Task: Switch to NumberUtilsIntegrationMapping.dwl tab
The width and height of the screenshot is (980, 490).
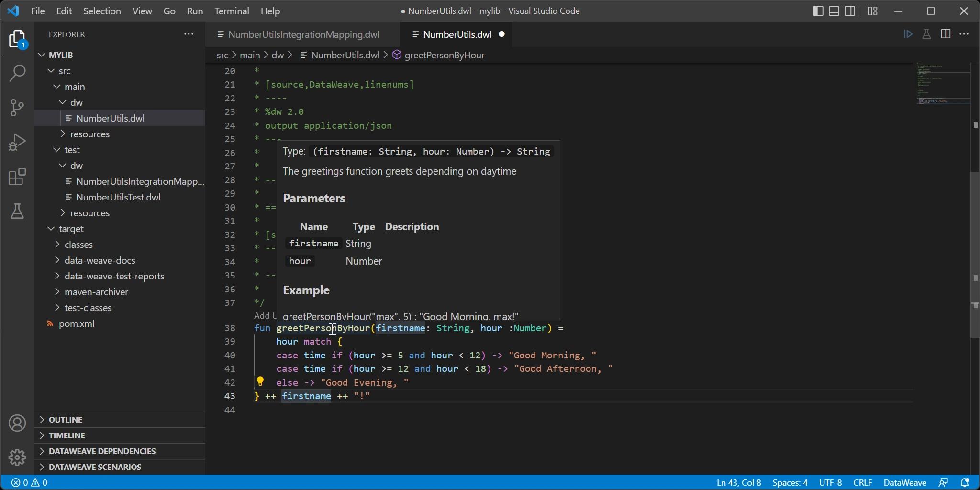Action: (303, 34)
